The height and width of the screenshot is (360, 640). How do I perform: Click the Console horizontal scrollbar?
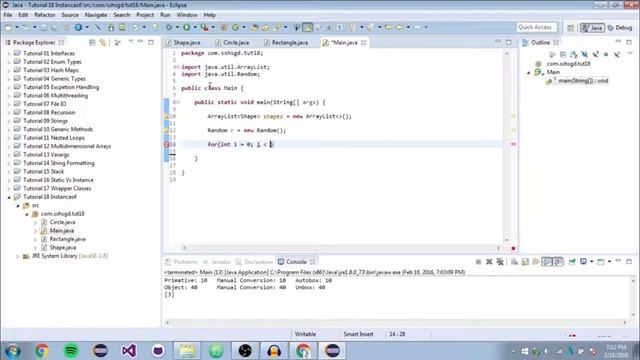tap(396, 322)
